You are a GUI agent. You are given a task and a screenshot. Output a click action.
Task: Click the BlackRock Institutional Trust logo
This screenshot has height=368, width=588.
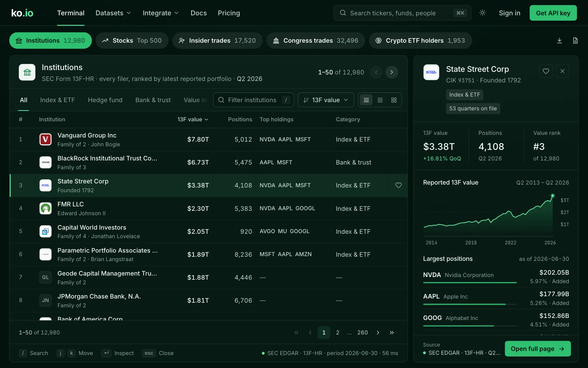click(x=46, y=162)
